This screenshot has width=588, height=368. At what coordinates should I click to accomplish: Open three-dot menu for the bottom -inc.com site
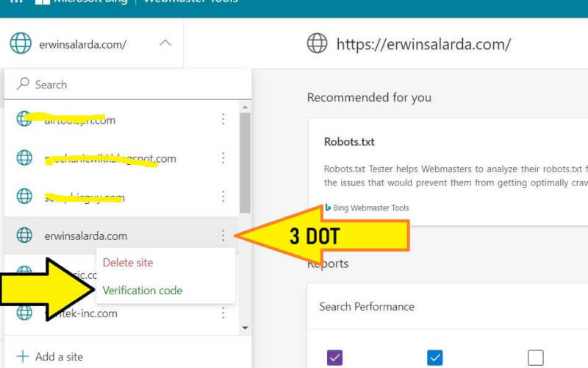tap(223, 314)
